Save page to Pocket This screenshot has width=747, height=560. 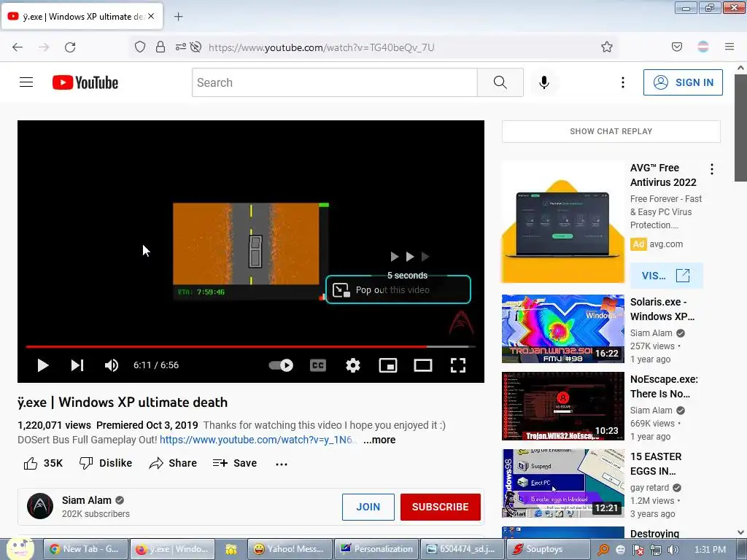click(676, 47)
